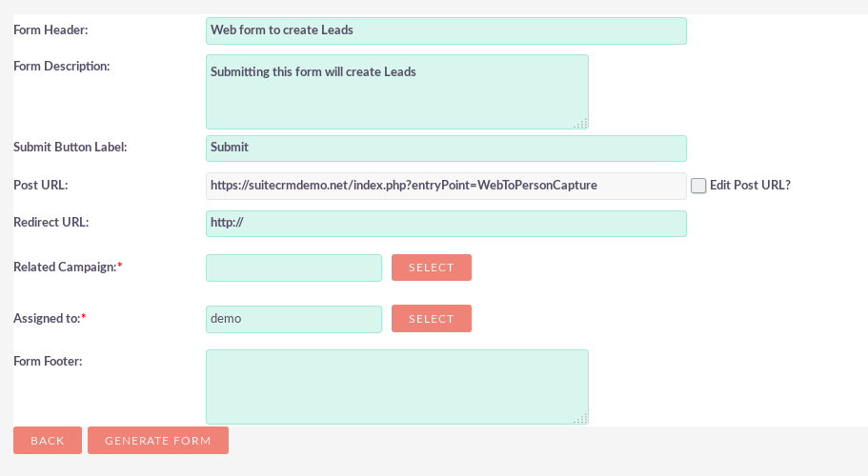
Task: Focus the Redirect URL input field
Action: pos(446,224)
